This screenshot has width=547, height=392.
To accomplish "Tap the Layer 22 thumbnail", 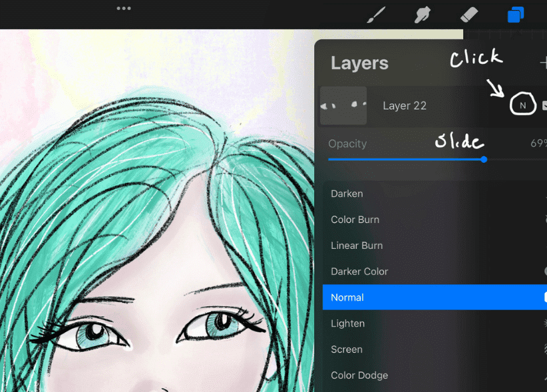I will click(x=343, y=105).
